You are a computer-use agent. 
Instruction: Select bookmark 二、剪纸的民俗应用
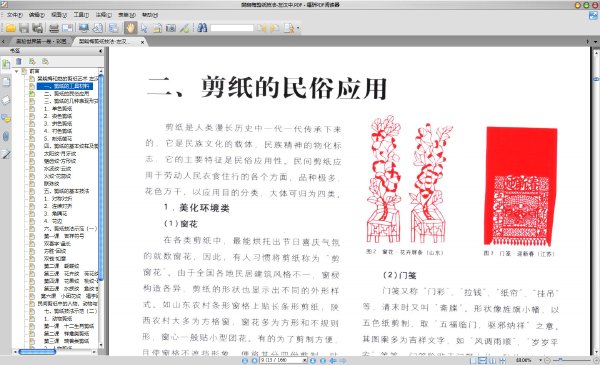click(x=66, y=93)
